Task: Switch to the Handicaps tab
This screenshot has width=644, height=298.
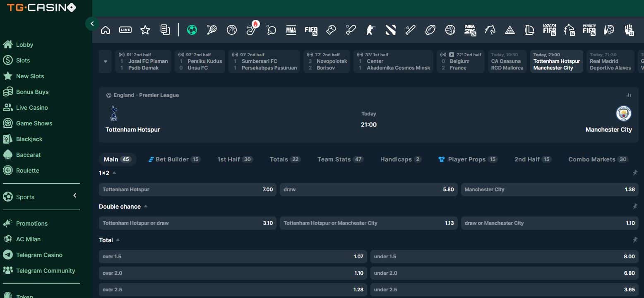Action: pyautogui.click(x=401, y=159)
